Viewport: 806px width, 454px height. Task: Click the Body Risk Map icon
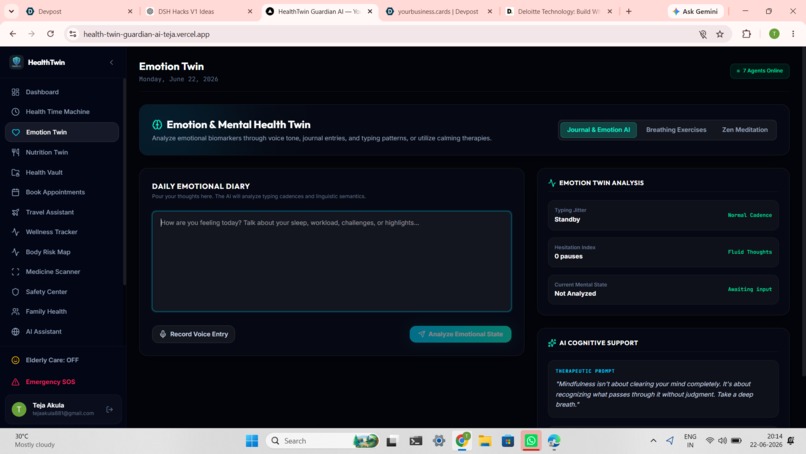(x=15, y=252)
